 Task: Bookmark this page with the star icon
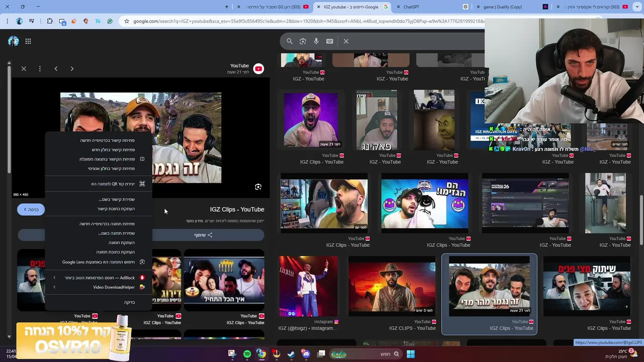tap(127, 21)
